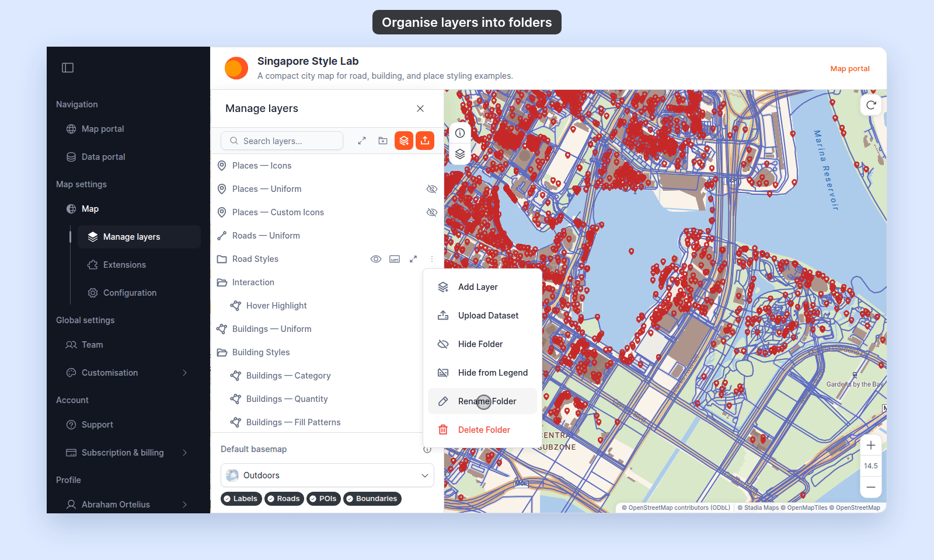Toggle the Labels basemap chip

(x=242, y=499)
